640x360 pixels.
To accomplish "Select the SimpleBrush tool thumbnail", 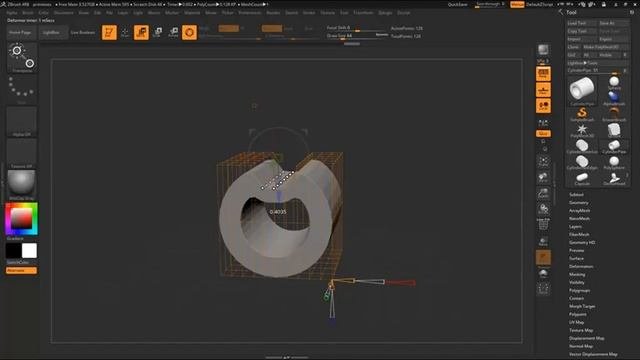I will (582, 114).
